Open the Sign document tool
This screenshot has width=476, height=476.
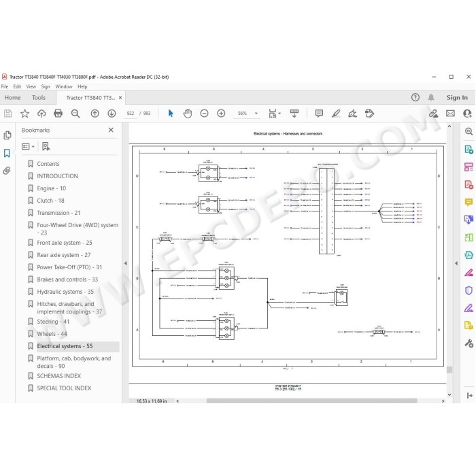[352, 114]
